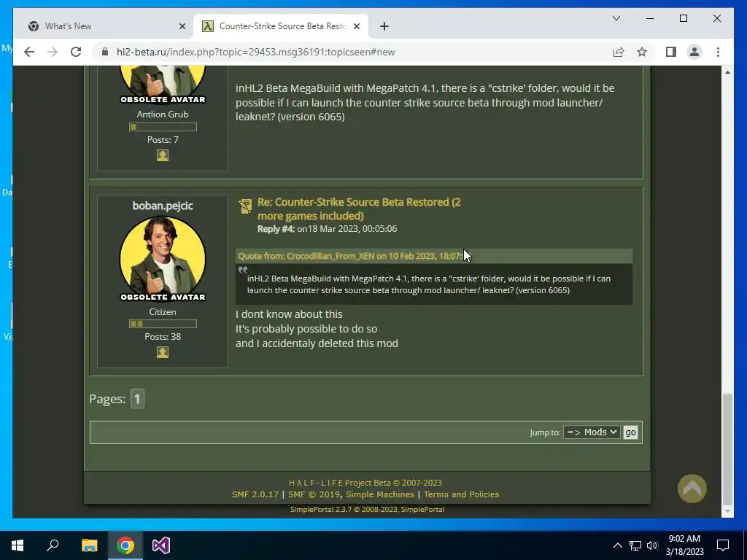Click the page vertical scrollbar thumb
The height and width of the screenshot is (560, 747).
coord(727,448)
